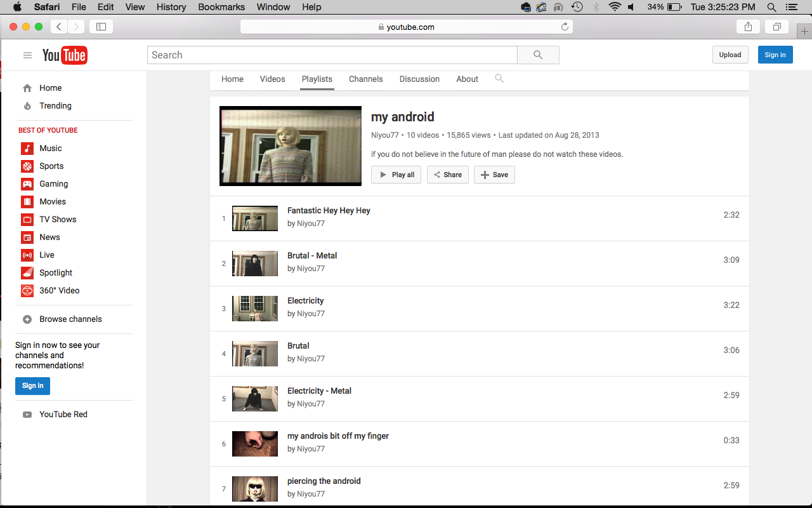
Task: Click the sidebar Sign in button
Action: [x=32, y=385]
